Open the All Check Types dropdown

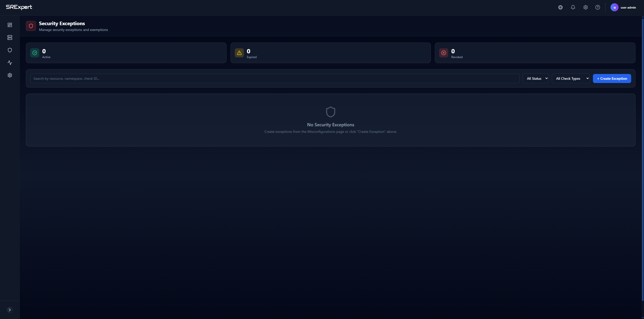pos(571,78)
